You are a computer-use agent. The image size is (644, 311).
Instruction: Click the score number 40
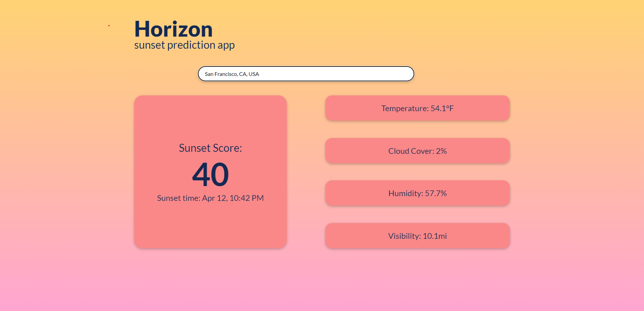[x=210, y=175]
